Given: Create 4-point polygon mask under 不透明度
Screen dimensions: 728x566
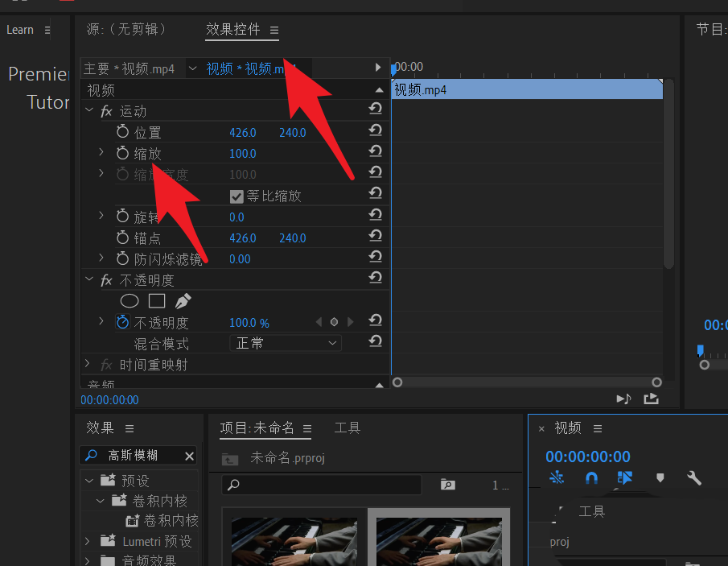Looking at the screenshot, I should (157, 301).
